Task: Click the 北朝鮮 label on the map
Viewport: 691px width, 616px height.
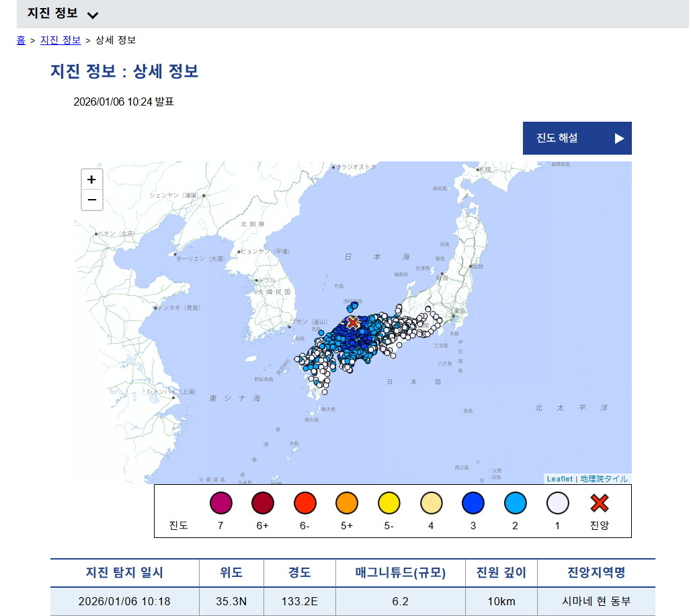Action: 253,224
